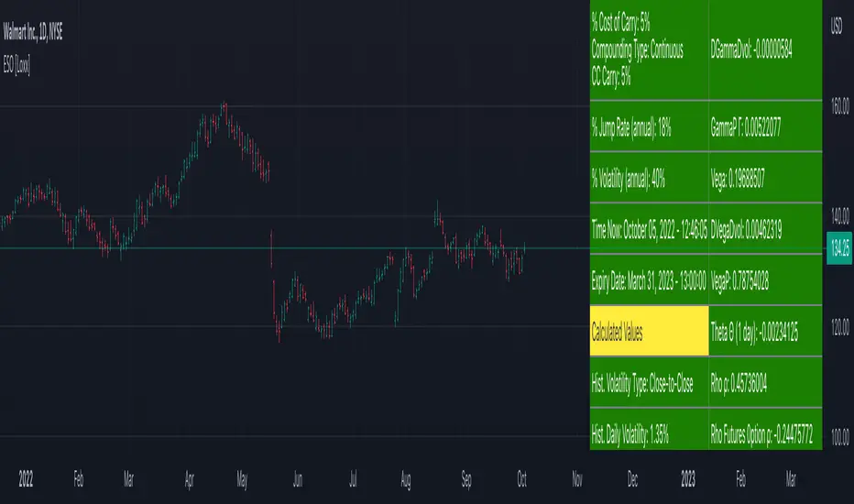
Task: Click the Vega value table cell
Action: click(765, 178)
